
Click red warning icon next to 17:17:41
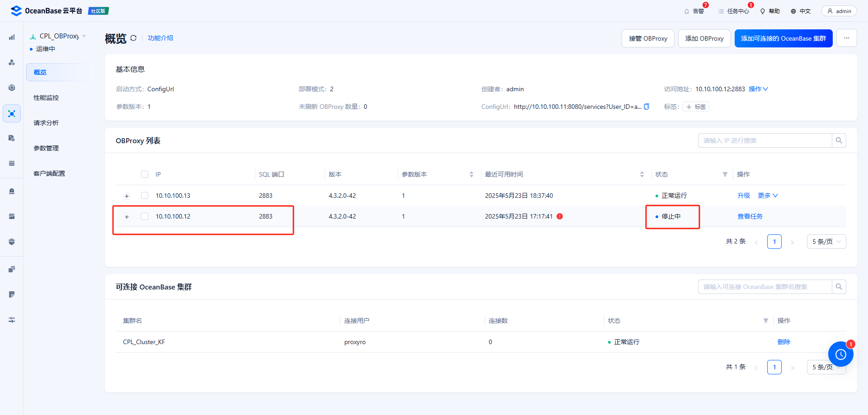pos(560,216)
